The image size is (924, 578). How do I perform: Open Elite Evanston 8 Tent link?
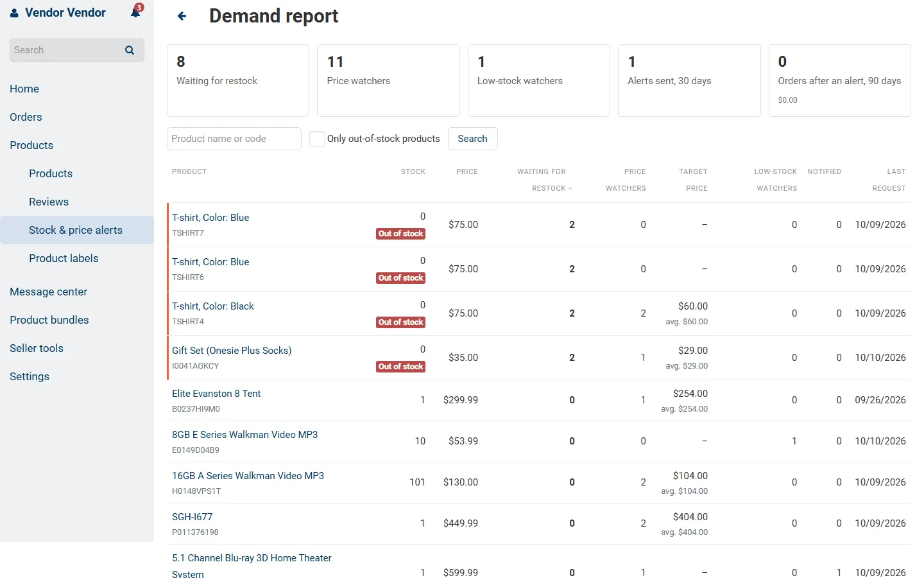click(216, 394)
